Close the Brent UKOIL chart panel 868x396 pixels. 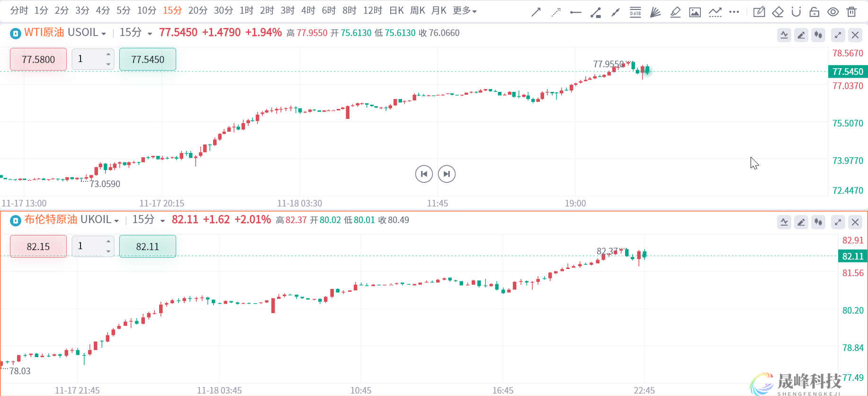(855, 222)
